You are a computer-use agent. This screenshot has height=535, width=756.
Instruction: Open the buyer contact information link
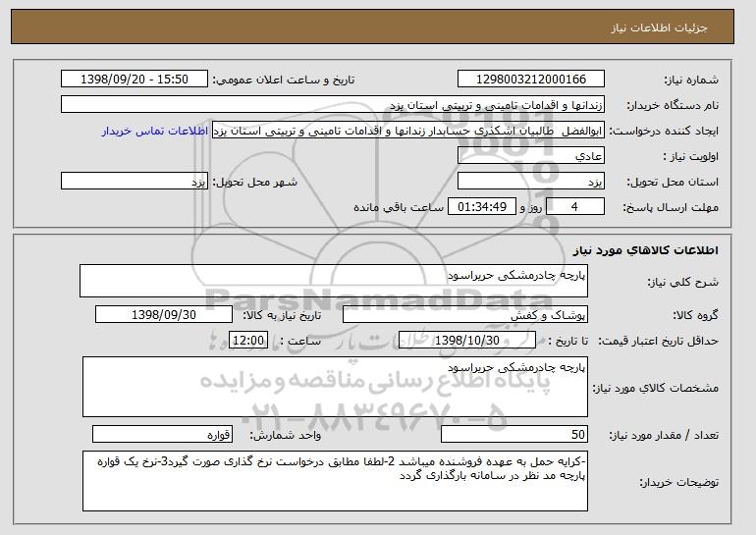[x=155, y=132]
